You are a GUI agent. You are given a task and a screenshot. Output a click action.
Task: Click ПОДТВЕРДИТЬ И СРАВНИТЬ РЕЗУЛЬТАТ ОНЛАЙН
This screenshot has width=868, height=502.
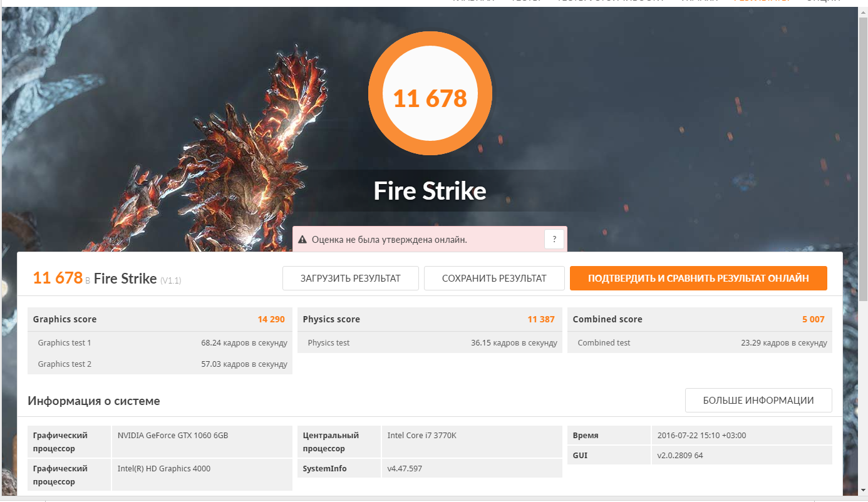coord(698,279)
